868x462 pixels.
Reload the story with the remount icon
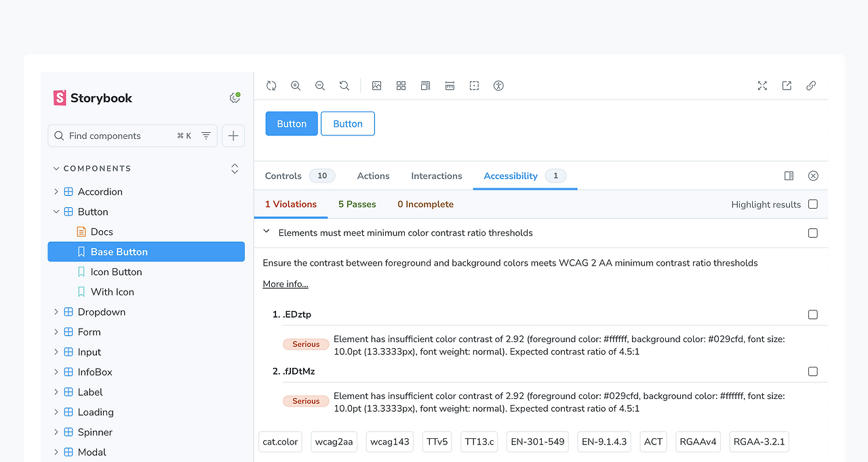[x=271, y=85]
